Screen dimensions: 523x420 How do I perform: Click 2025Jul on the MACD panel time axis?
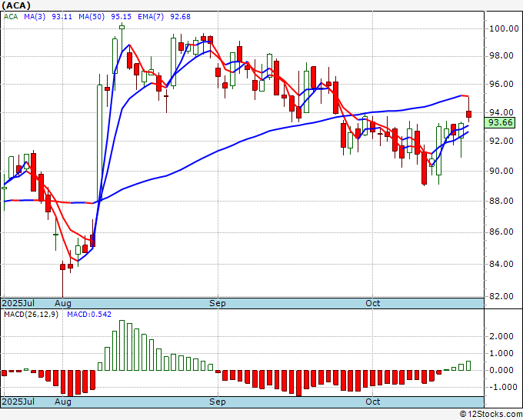tap(18, 402)
